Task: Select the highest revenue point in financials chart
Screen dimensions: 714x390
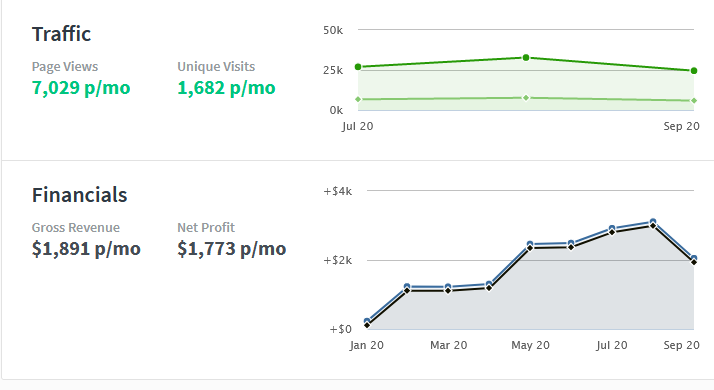Action: click(x=653, y=222)
